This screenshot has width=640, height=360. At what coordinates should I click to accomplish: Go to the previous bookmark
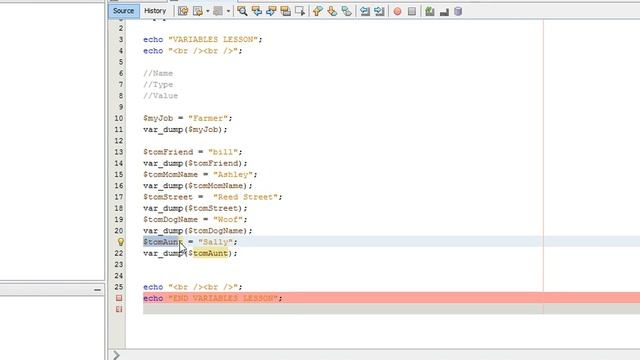pos(318,11)
